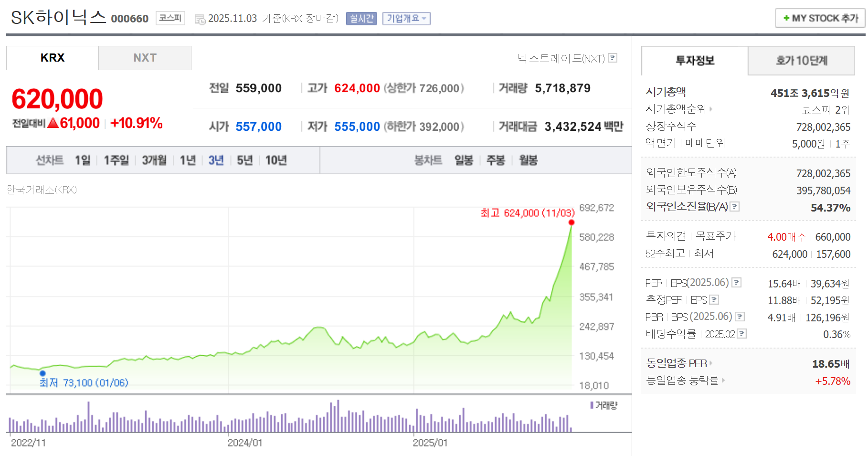
Task: Open the 동일업종 PER link
Action: point(676,363)
